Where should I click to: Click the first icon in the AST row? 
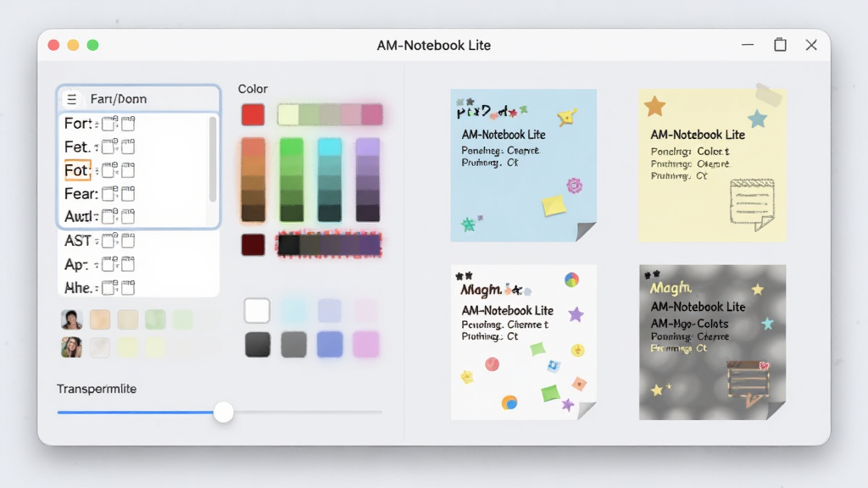coord(109,240)
